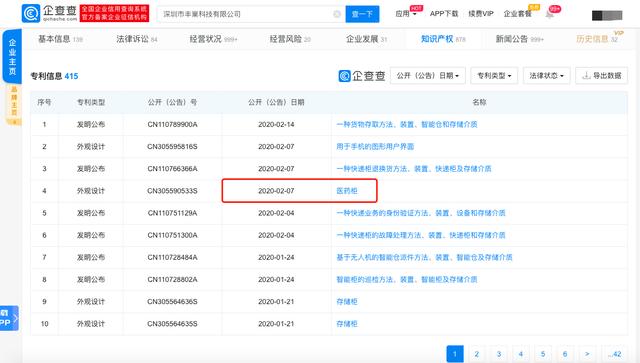Open patent 一种快递柜的故障处理方法 link
The height and width of the screenshot is (363, 640).
[421, 235]
